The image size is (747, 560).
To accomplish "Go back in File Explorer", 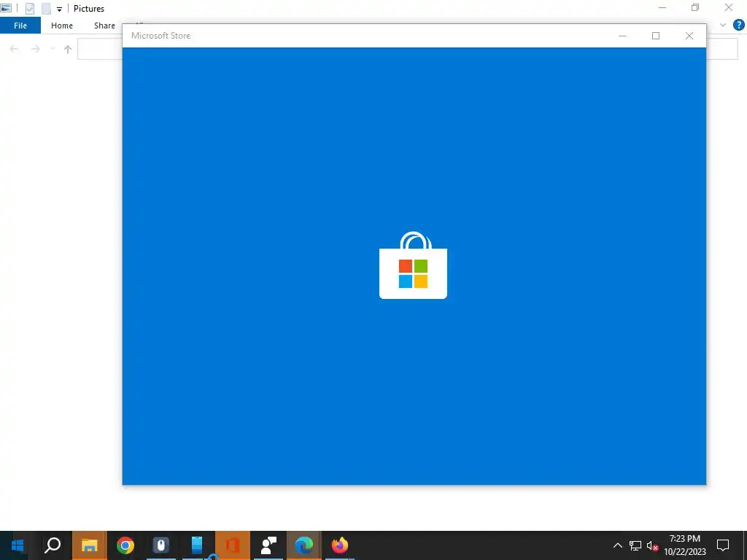I will [15, 49].
